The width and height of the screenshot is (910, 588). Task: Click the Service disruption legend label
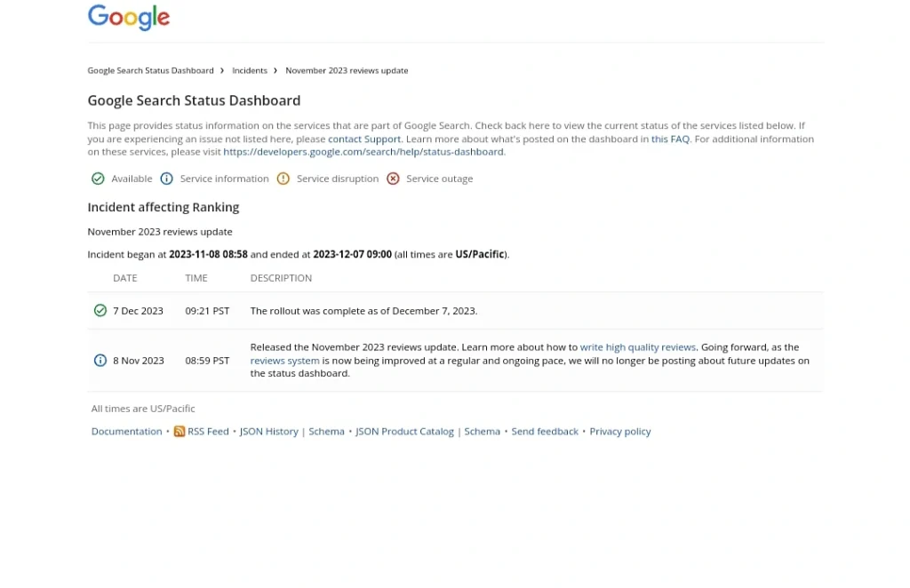[x=337, y=179]
